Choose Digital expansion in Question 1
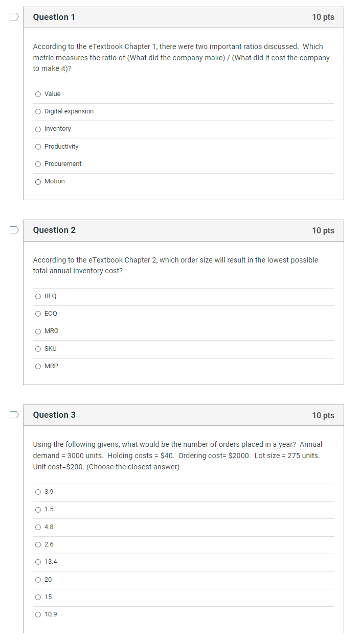Screen dimensions: 361x644 pos(38,111)
